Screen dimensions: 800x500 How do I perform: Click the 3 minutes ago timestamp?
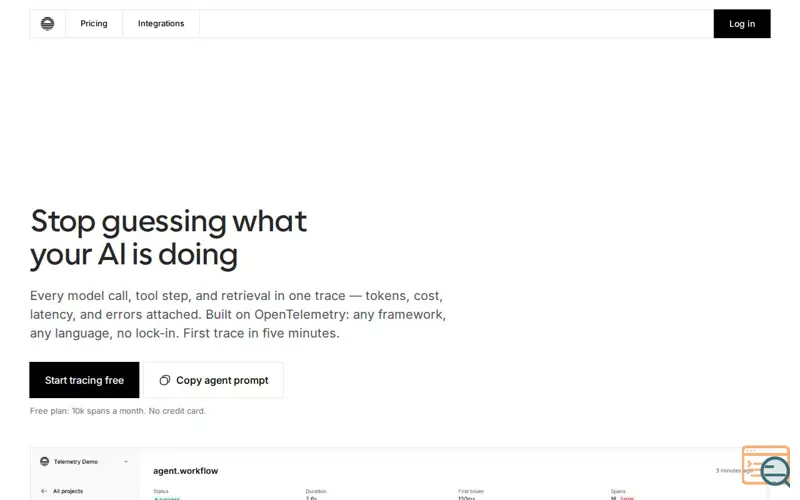734,470
